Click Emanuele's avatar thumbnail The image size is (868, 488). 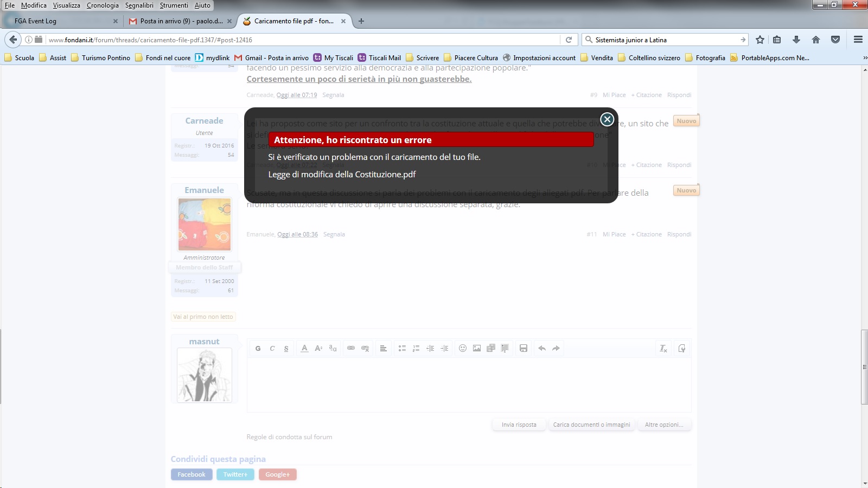click(205, 224)
